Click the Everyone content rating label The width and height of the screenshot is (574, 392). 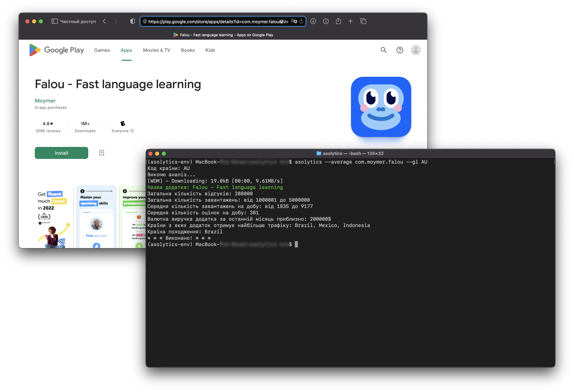(120, 131)
